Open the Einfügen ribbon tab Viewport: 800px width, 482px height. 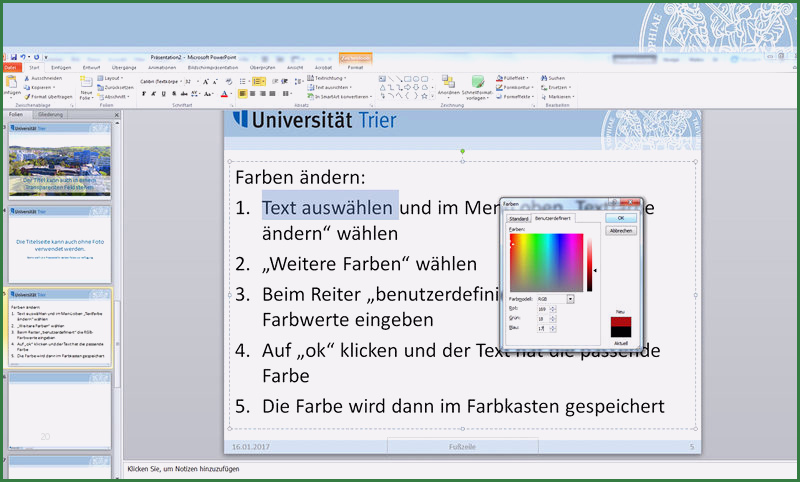pyautogui.click(x=61, y=67)
